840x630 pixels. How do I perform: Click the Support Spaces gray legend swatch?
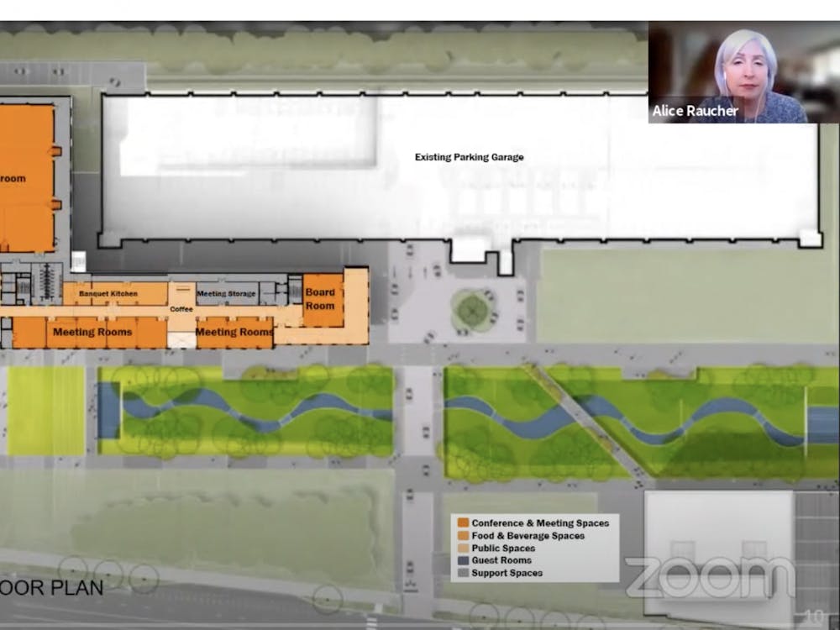pos(463,573)
